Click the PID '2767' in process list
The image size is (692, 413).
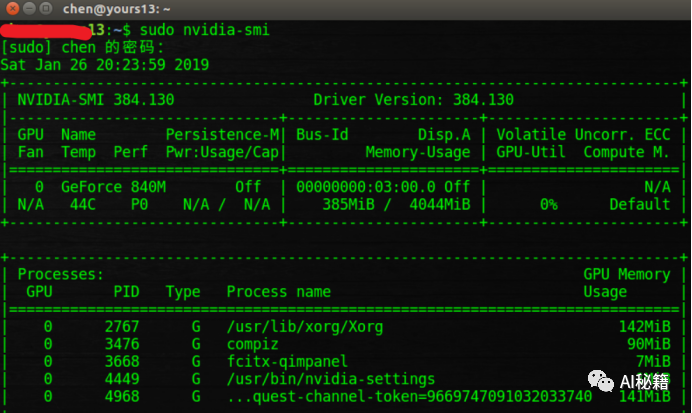[122, 327]
